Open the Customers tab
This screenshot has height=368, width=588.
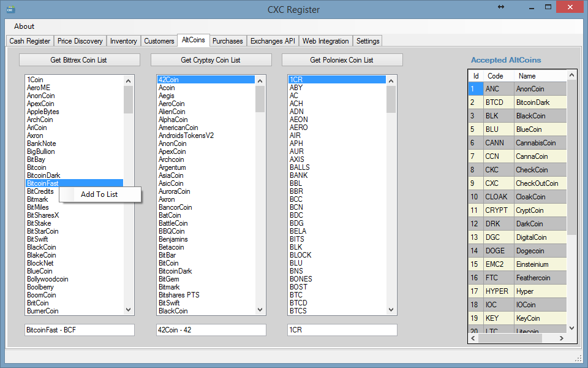(x=159, y=41)
